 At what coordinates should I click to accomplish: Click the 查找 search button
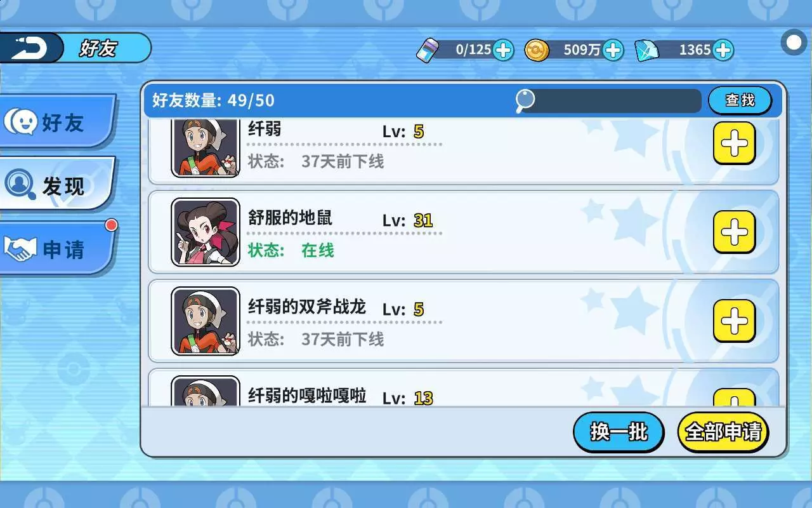point(740,100)
